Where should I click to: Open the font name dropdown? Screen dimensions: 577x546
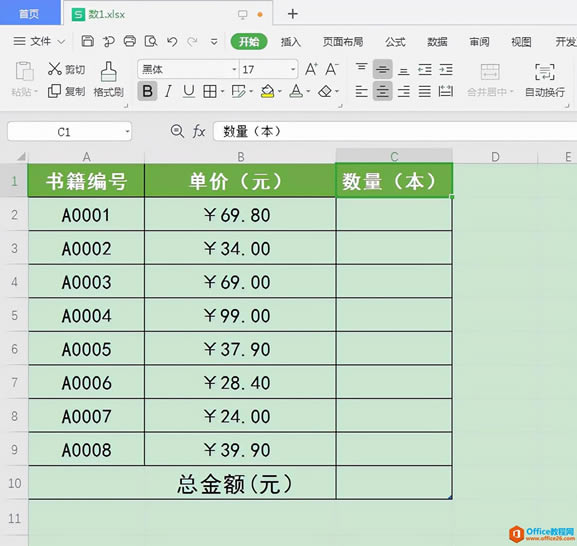click(234, 70)
